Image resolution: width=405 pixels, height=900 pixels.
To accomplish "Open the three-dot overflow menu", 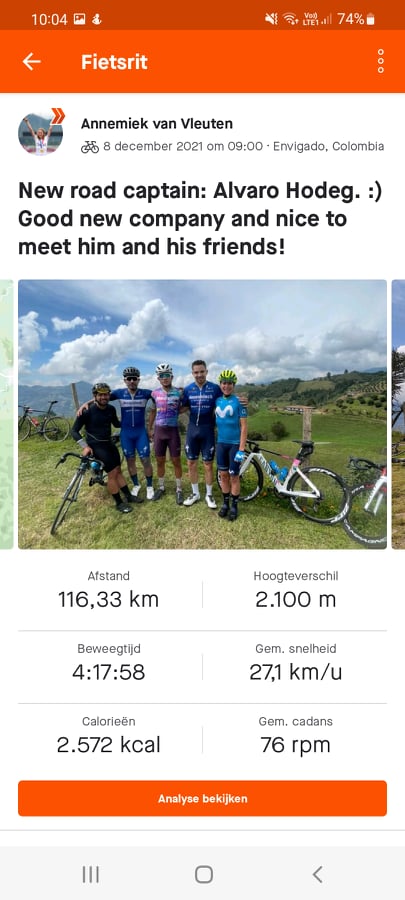I will (x=380, y=61).
